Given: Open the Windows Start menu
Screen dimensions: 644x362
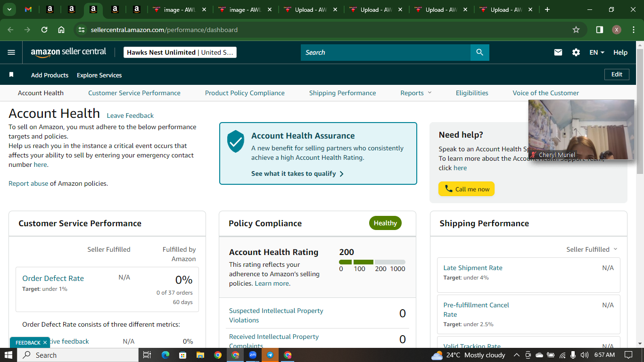Looking at the screenshot, I should click(x=8, y=355).
